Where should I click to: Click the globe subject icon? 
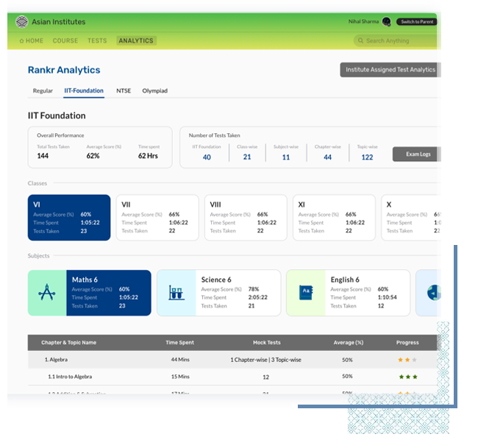tap(434, 293)
